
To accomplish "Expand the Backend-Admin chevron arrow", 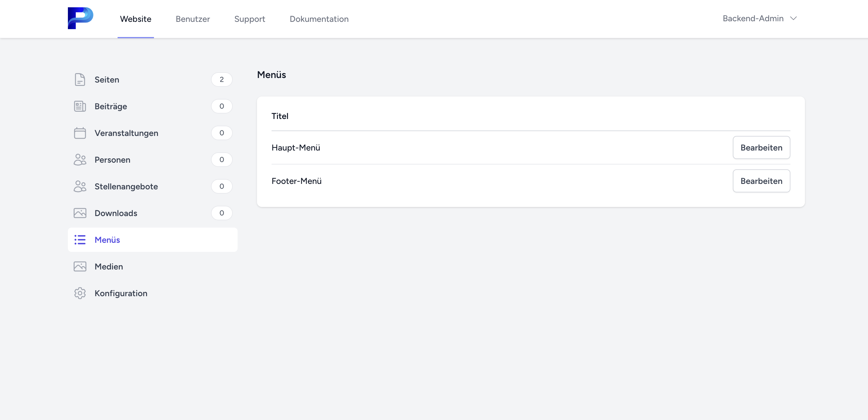I will point(793,19).
